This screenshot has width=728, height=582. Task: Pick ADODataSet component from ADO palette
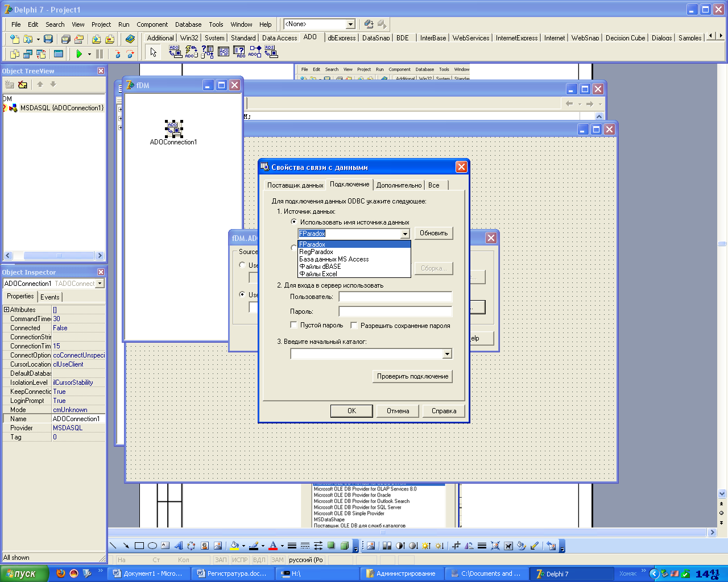pyautogui.click(x=207, y=52)
